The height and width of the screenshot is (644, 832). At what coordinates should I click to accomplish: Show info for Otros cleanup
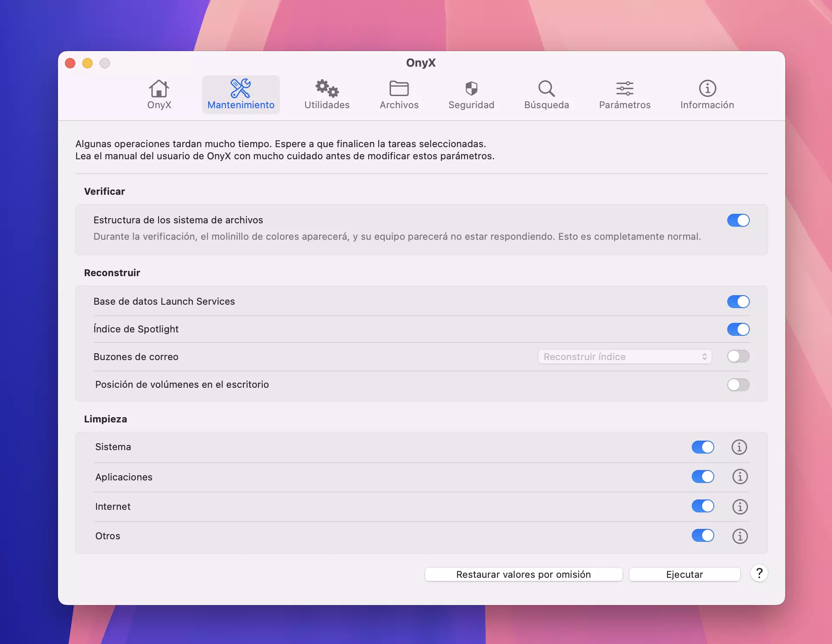[740, 536]
